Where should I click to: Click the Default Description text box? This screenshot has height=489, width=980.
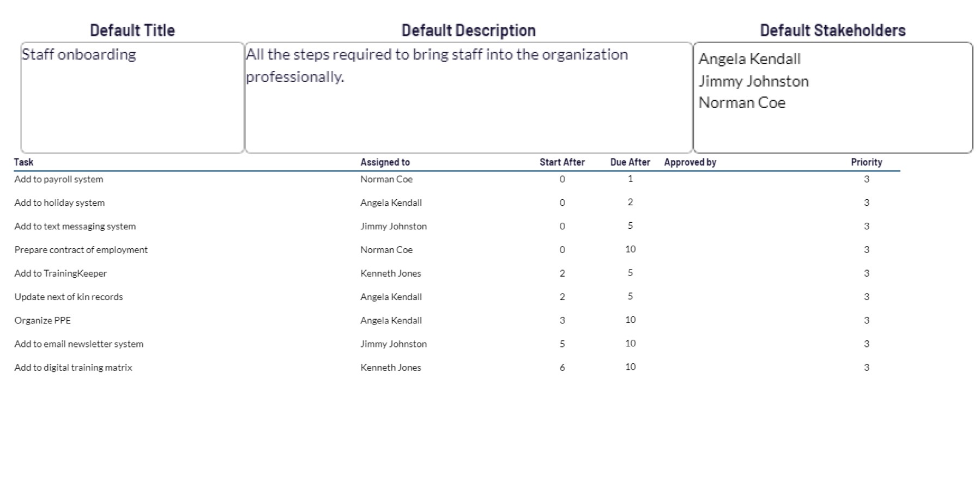click(x=469, y=97)
